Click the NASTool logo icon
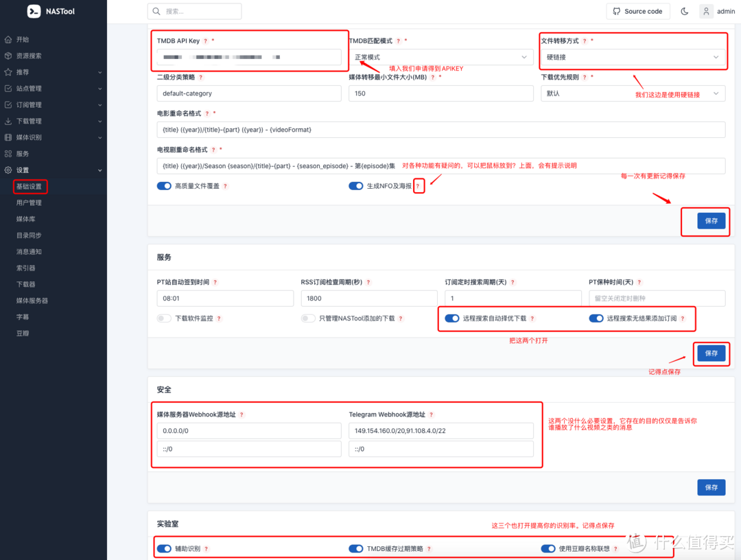Viewport: 741px width, 560px height. (34, 12)
